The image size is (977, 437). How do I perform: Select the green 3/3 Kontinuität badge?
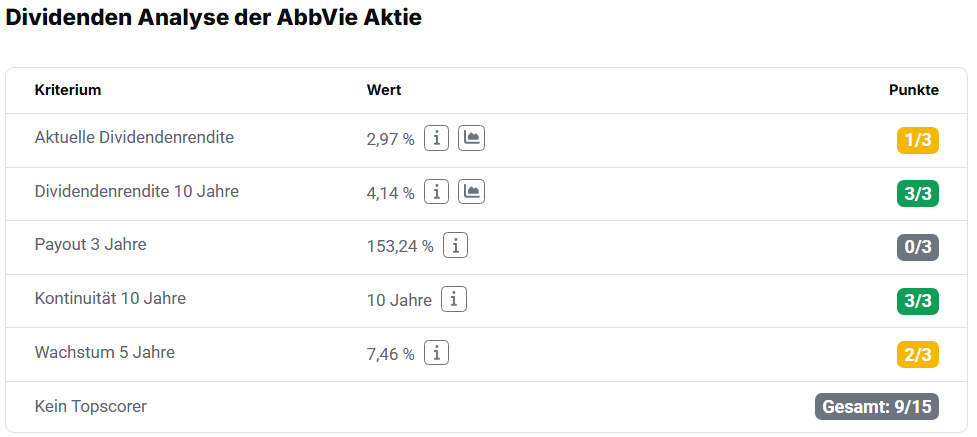pos(917,301)
